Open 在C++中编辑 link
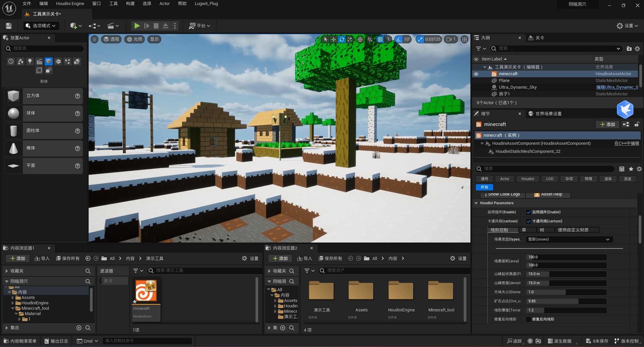The image size is (644, 347). point(627,143)
